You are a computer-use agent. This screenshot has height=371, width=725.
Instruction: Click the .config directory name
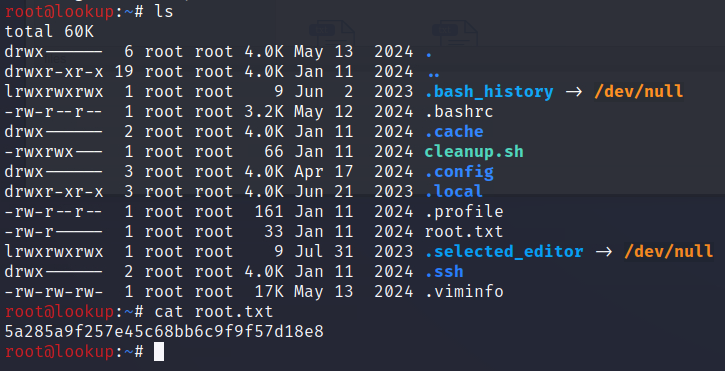click(459, 172)
